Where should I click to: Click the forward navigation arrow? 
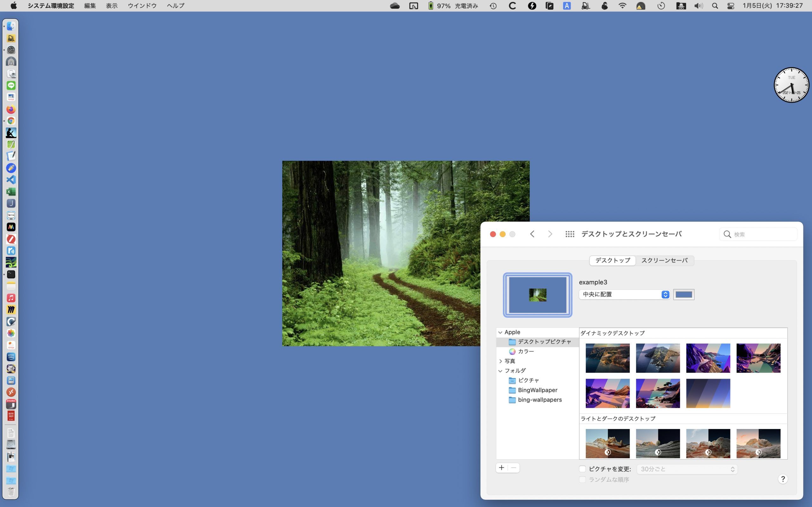(549, 234)
